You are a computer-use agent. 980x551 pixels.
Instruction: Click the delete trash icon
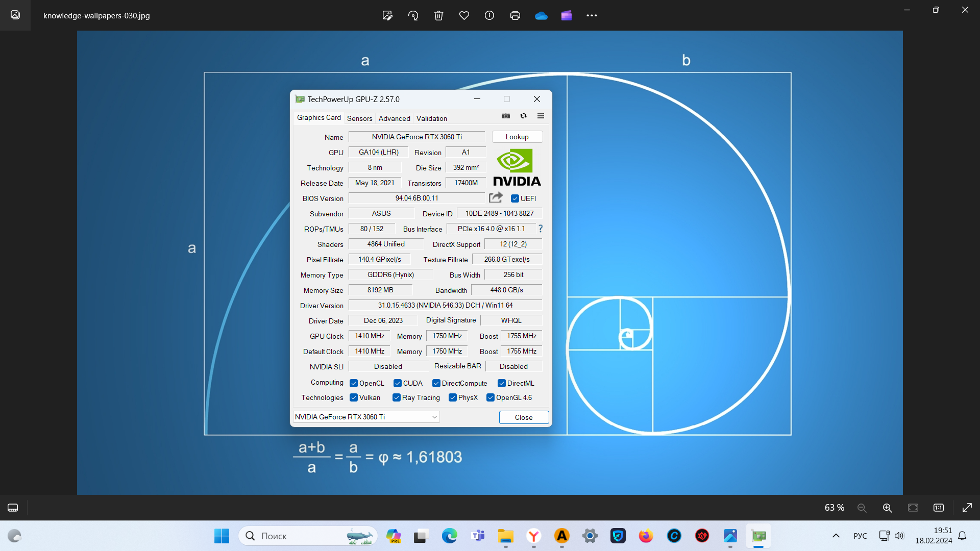tap(438, 15)
